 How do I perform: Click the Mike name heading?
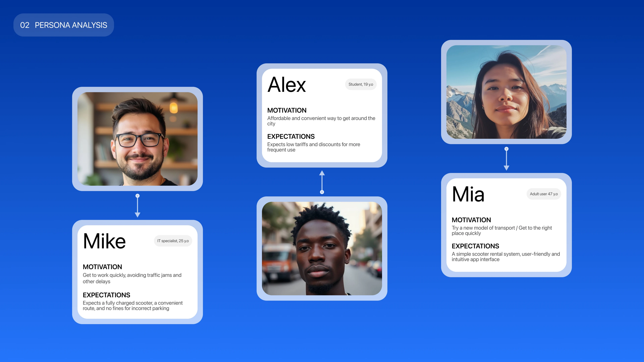(104, 241)
